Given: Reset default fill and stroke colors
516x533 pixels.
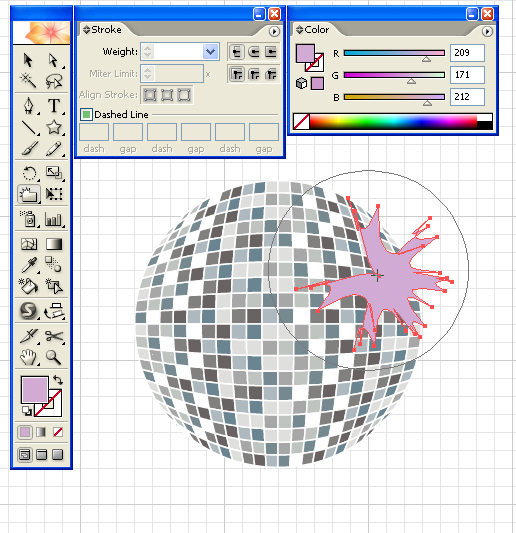Looking at the screenshot, I should [x=27, y=411].
